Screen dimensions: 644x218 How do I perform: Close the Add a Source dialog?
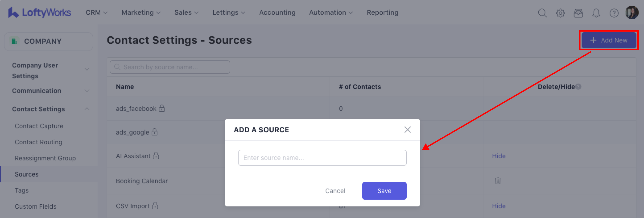(407, 130)
